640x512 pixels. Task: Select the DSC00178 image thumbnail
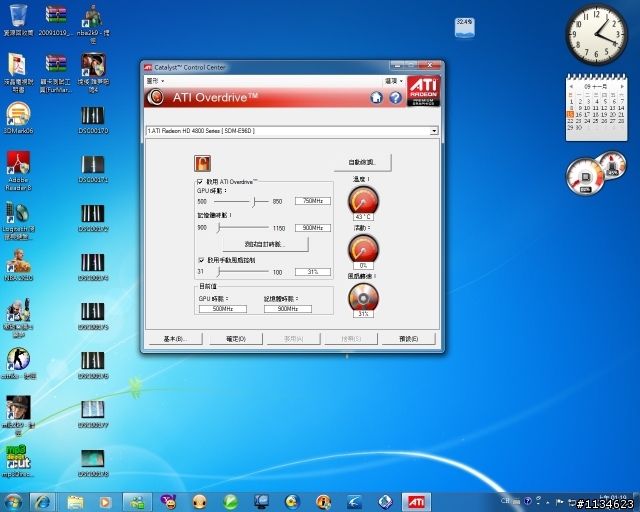tap(93, 463)
